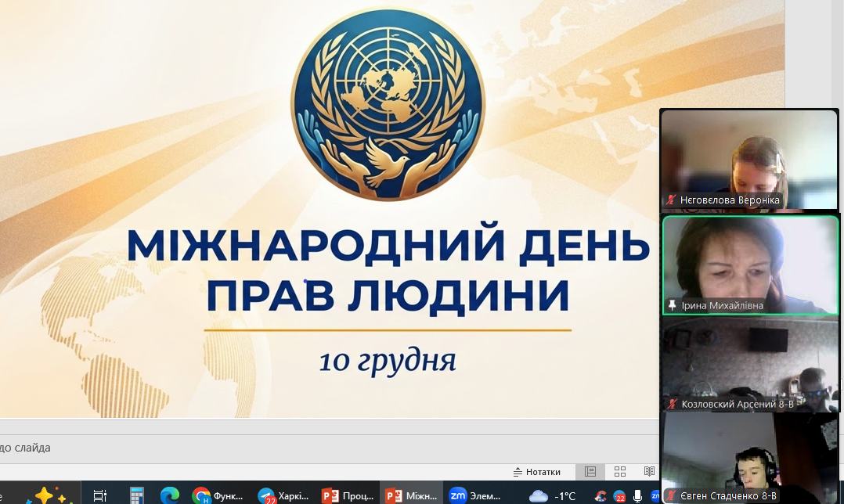This screenshot has width=844, height=504.
Task: Open Microsoft Edge in the taskbar
Action: 169,495
